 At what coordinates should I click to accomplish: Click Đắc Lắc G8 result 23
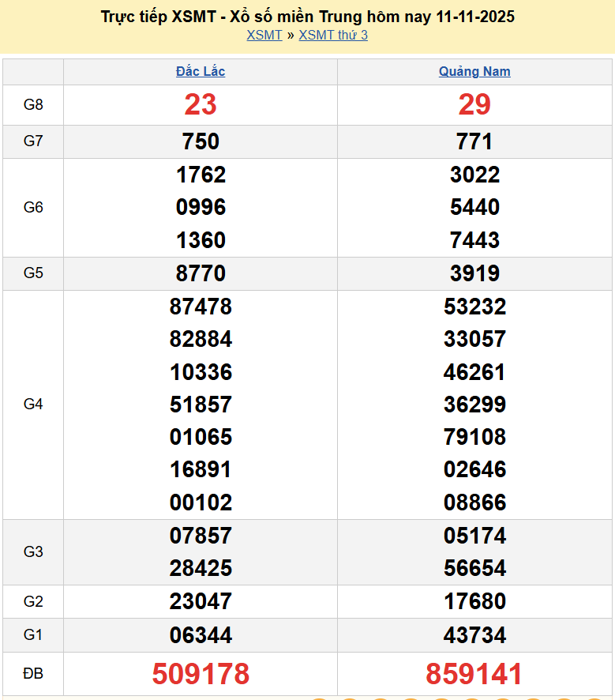pos(201,104)
